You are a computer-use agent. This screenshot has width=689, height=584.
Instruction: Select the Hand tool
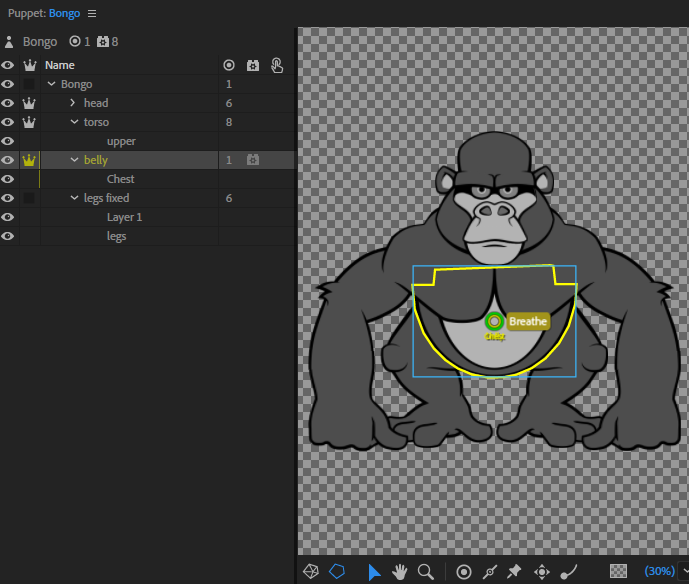pos(399,572)
